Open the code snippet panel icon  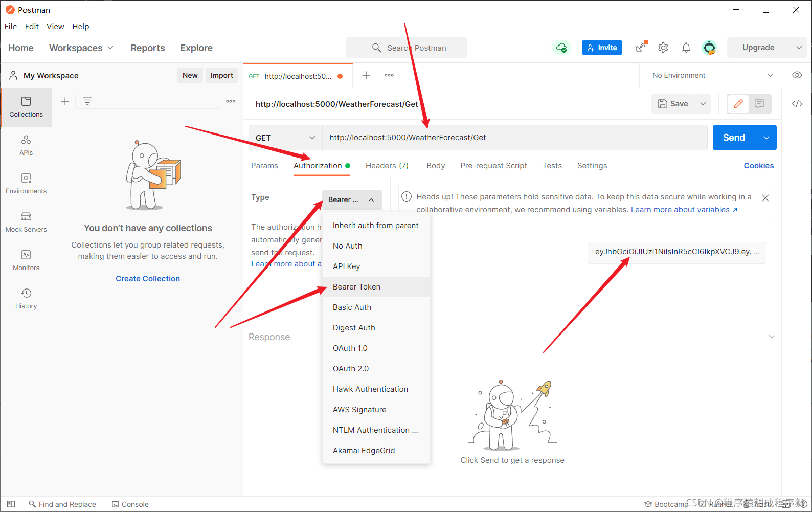point(797,104)
